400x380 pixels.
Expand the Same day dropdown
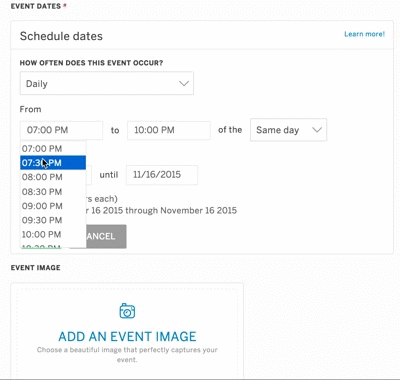[288, 130]
